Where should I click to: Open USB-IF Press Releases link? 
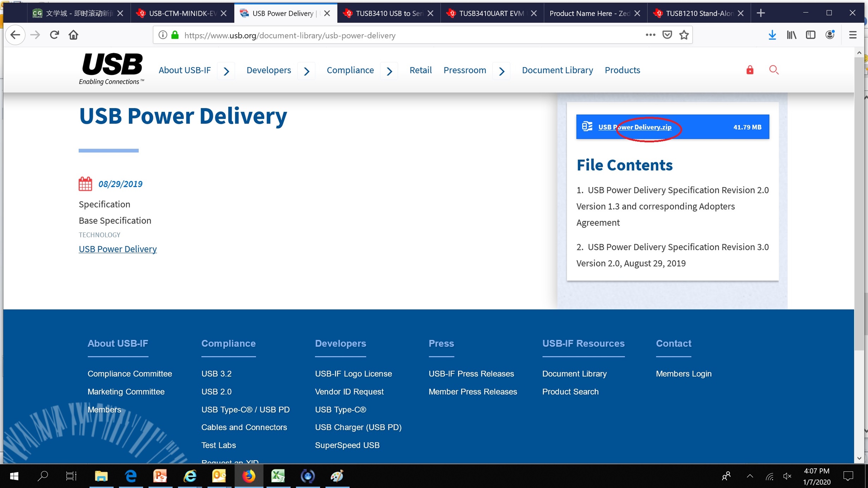point(471,373)
